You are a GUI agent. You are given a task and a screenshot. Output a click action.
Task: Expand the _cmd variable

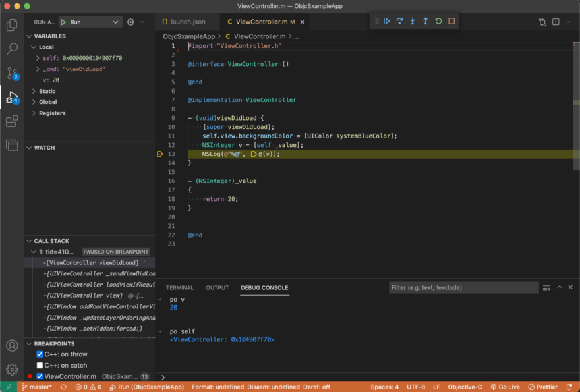click(x=38, y=69)
